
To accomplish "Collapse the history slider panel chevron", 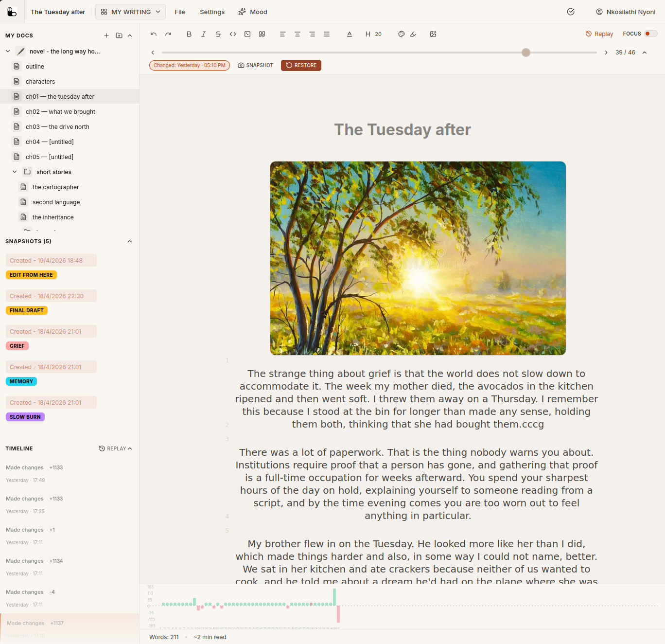I will (x=645, y=53).
